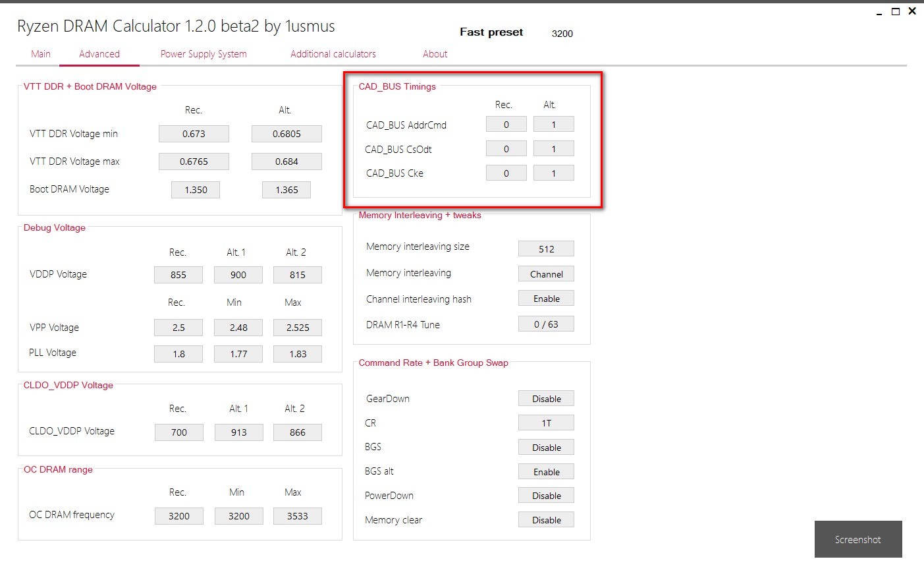
Task: Click Channel interleaving hash Enable field
Action: pyautogui.click(x=547, y=299)
